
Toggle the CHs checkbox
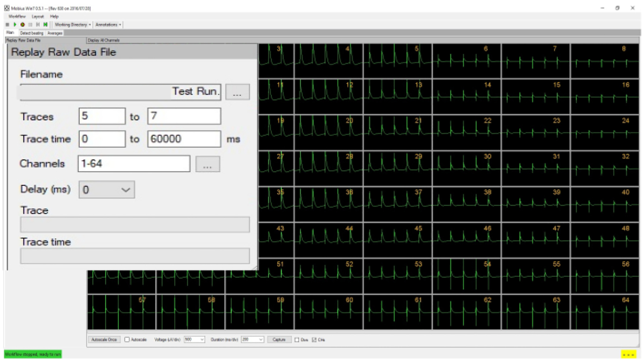coord(314,340)
